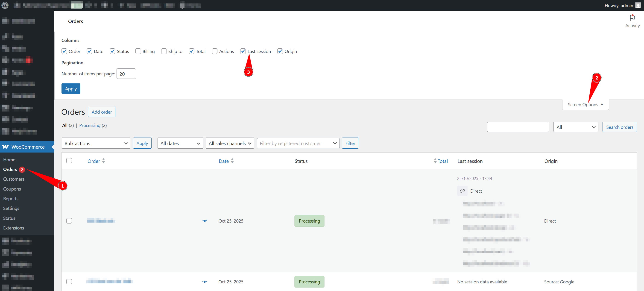Preview the first order with eye icon
Screen dimensions: 644x291
click(205, 221)
